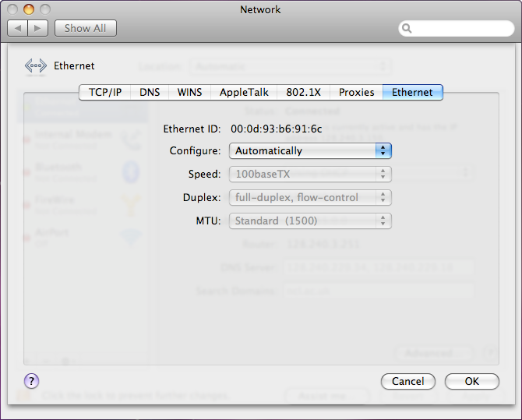Go to the AppleTalk tab
522x420 pixels.
pos(244,92)
